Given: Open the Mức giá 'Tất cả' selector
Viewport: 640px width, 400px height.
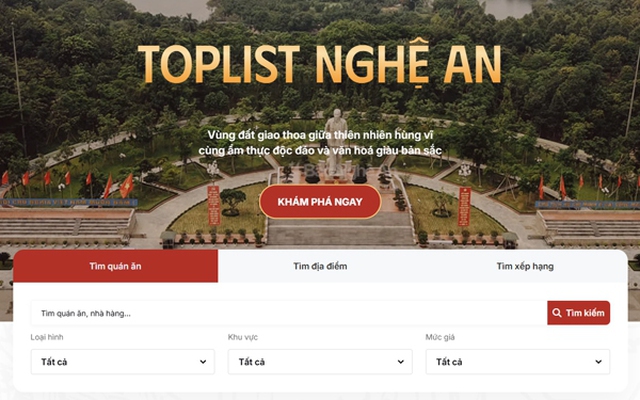Looking at the screenshot, I should click(x=518, y=362).
